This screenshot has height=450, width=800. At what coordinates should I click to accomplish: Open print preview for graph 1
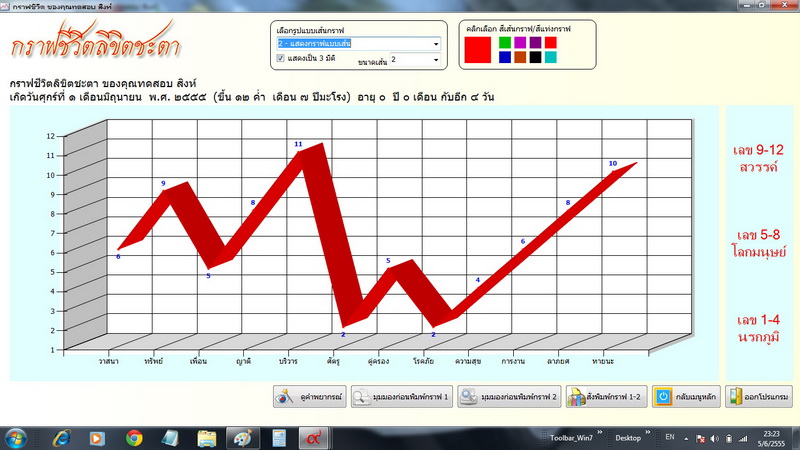[x=402, y=396]
